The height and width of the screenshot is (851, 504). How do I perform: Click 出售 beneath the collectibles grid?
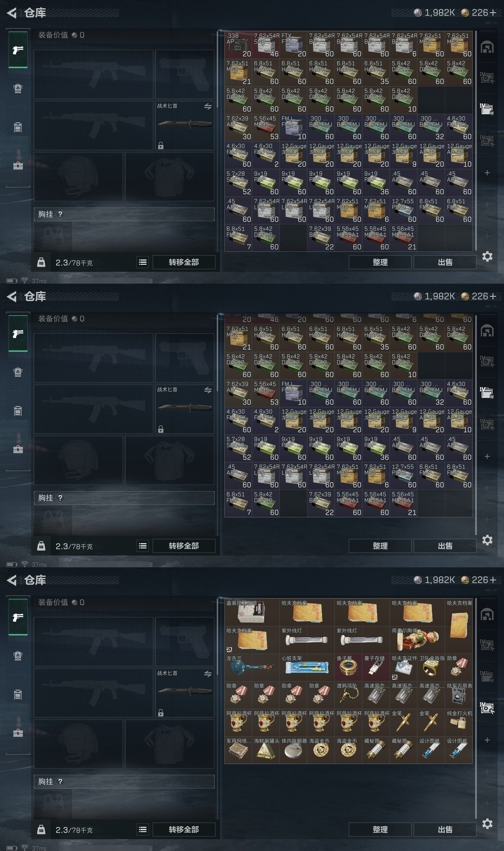click(x=445, y=829)
